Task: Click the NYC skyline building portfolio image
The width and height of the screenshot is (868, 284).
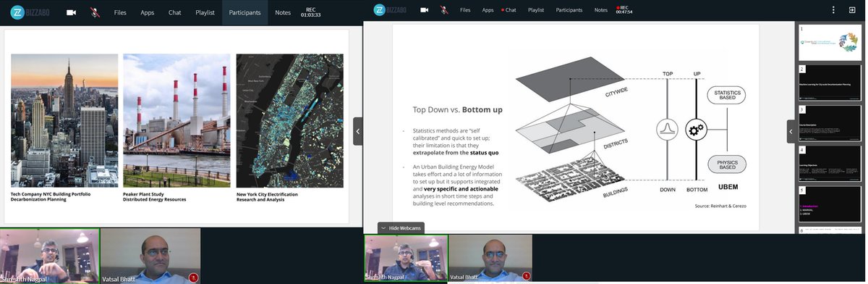Action: click(64, 120)
